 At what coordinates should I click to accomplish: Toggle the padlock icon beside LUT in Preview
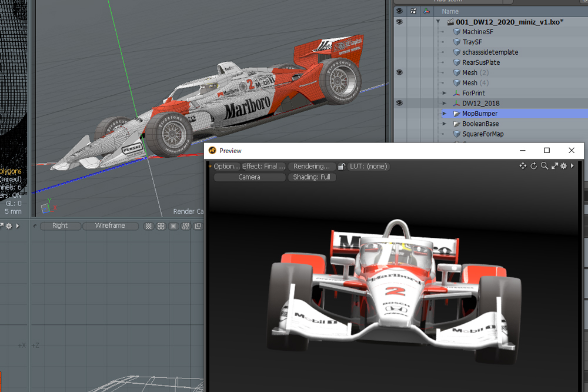click(341, 166)
